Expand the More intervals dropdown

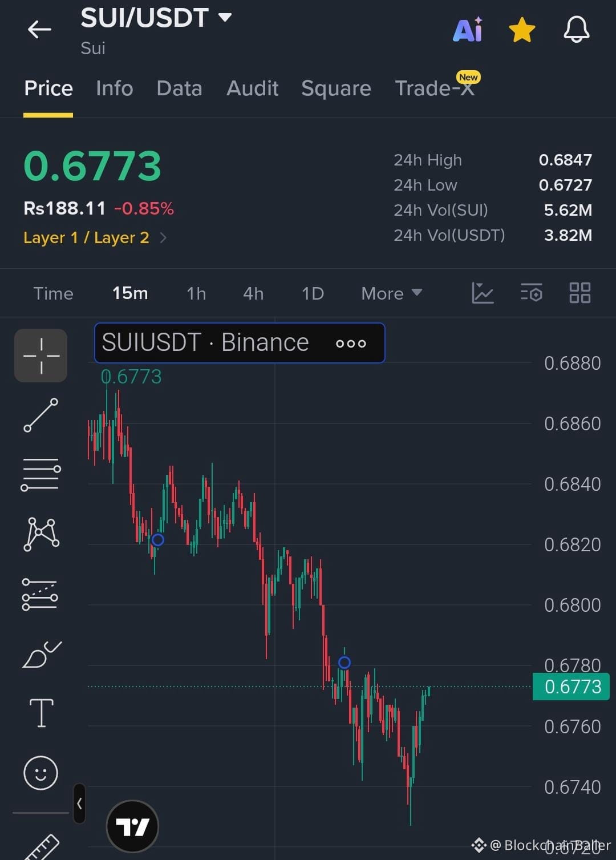(x=391, y=293)
